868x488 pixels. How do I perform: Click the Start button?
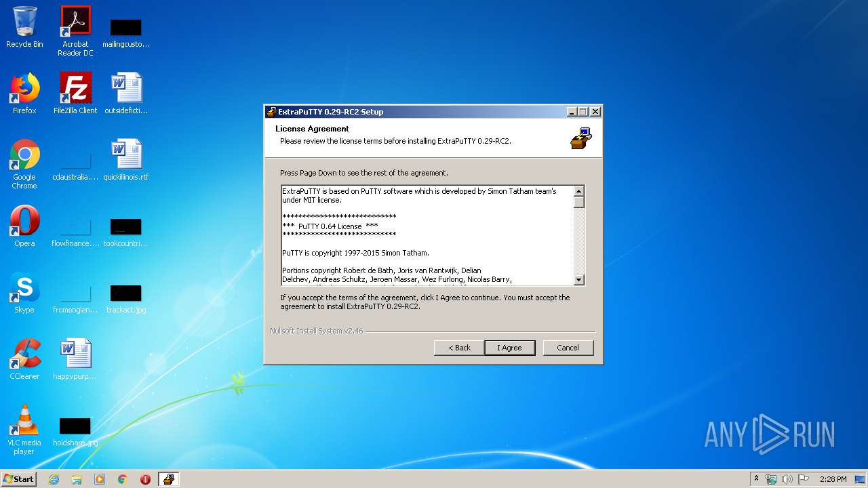(19, 479)
